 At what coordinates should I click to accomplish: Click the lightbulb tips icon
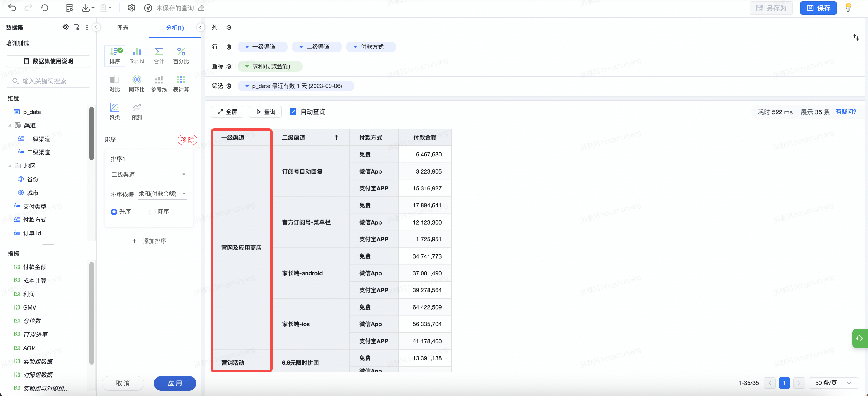[x=848, y=8]
